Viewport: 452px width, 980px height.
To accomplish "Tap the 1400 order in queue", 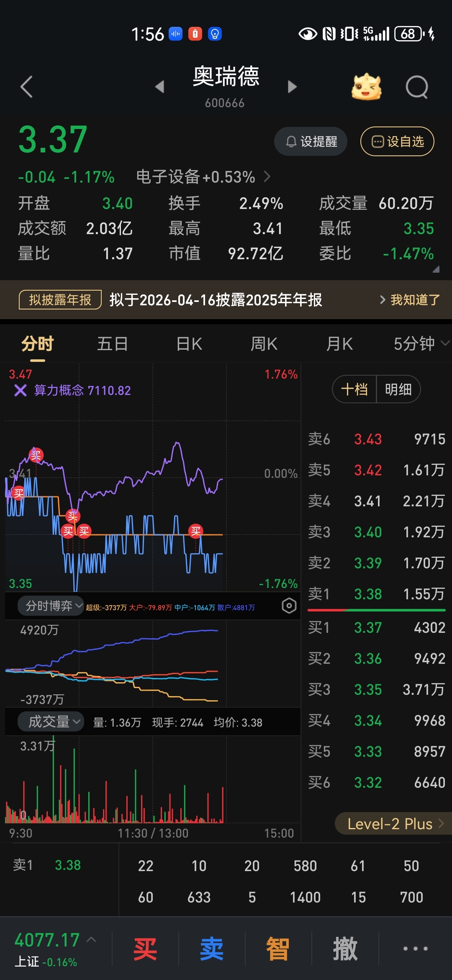I will [305, 897].
